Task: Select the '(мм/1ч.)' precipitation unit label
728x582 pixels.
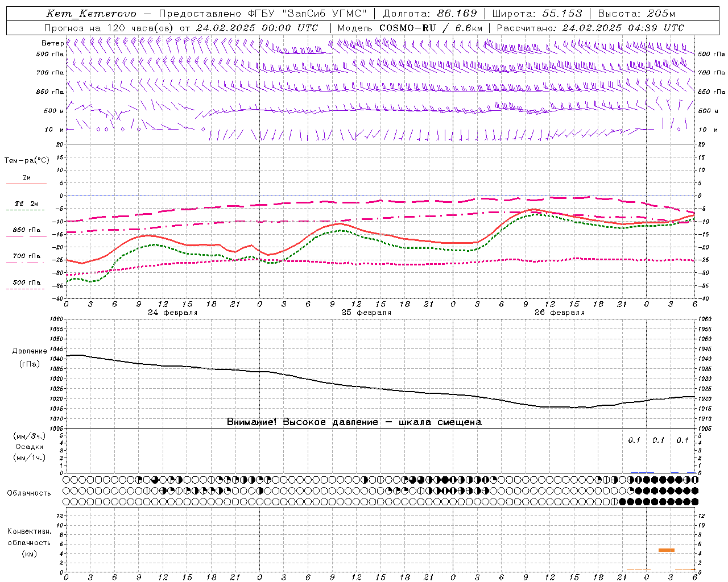Action: pos(30,458)
